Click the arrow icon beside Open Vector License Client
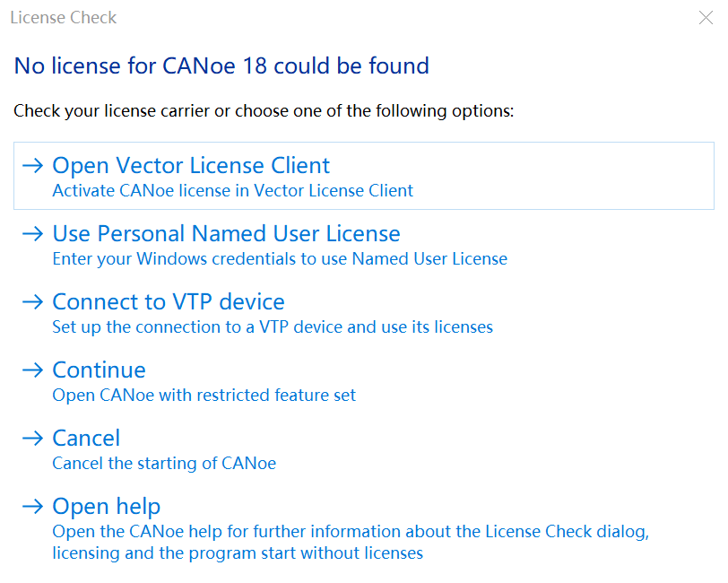The height and width of the screenshot is (583, 728). [33, 166]
